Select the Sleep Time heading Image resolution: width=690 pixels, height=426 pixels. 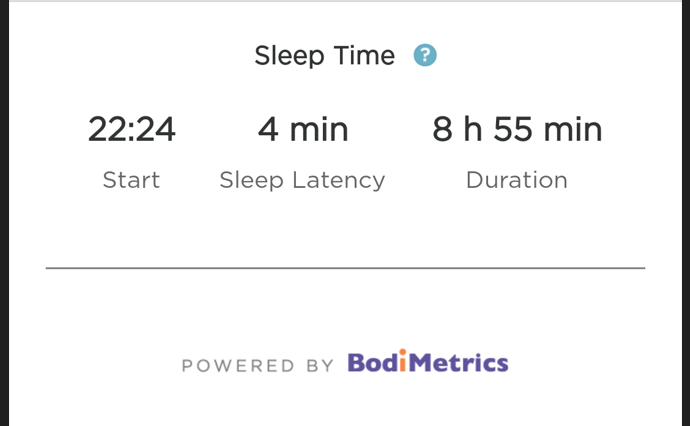click(x=324, y=56)
